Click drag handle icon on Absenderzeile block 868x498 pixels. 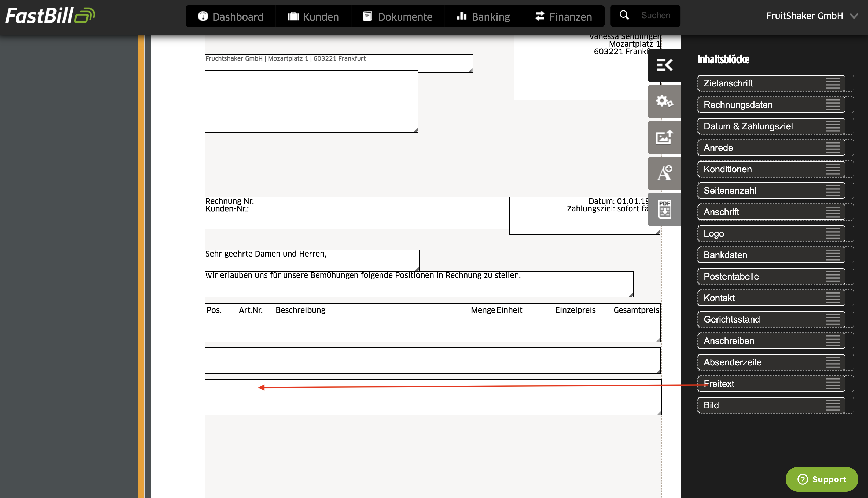point(833,362)
